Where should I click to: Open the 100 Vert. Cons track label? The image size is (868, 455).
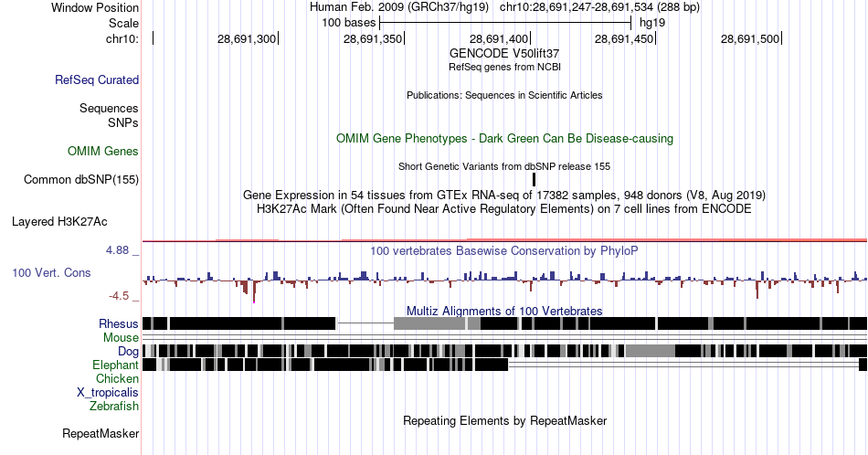click(51, 272)
